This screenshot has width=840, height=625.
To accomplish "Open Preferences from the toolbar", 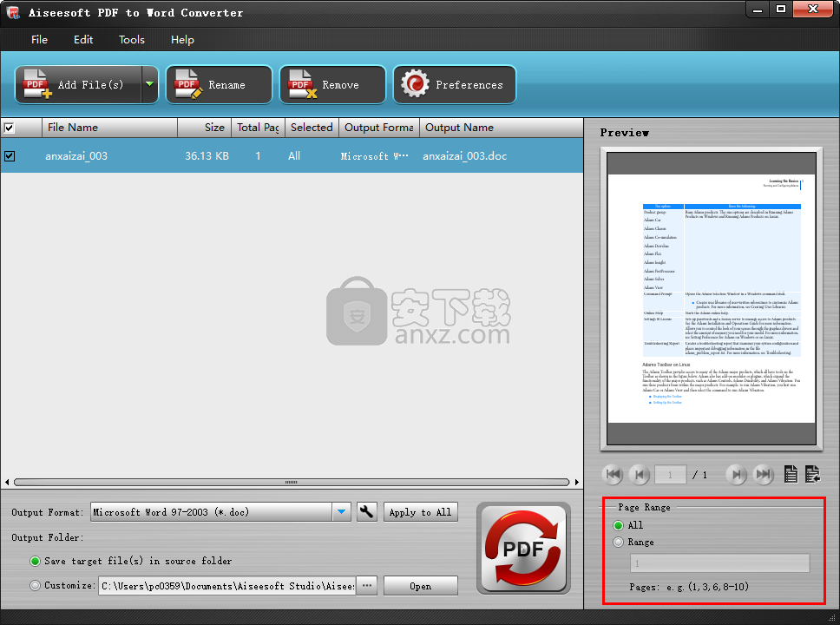I will click(455, 85).
